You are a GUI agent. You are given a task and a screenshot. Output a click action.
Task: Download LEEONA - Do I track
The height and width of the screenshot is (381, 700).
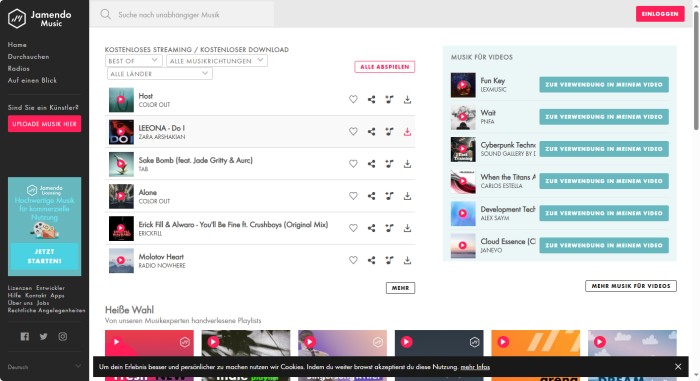click(407, 131)
